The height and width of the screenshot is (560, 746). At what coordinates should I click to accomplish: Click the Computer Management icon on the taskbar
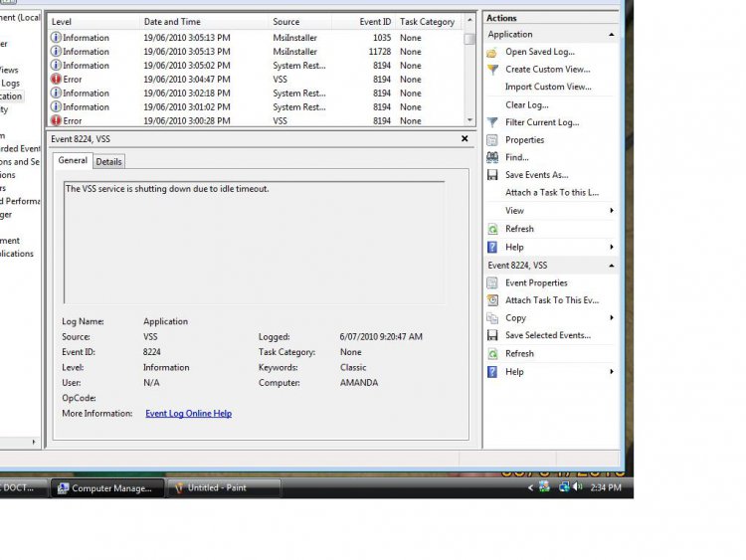(63, 488)
